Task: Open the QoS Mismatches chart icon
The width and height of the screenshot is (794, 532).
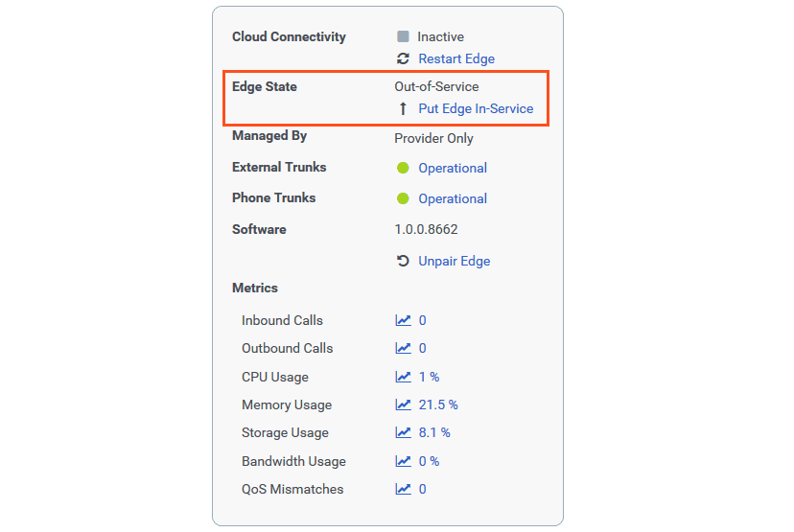Action: pyautogui.click(x=404, y=489)
